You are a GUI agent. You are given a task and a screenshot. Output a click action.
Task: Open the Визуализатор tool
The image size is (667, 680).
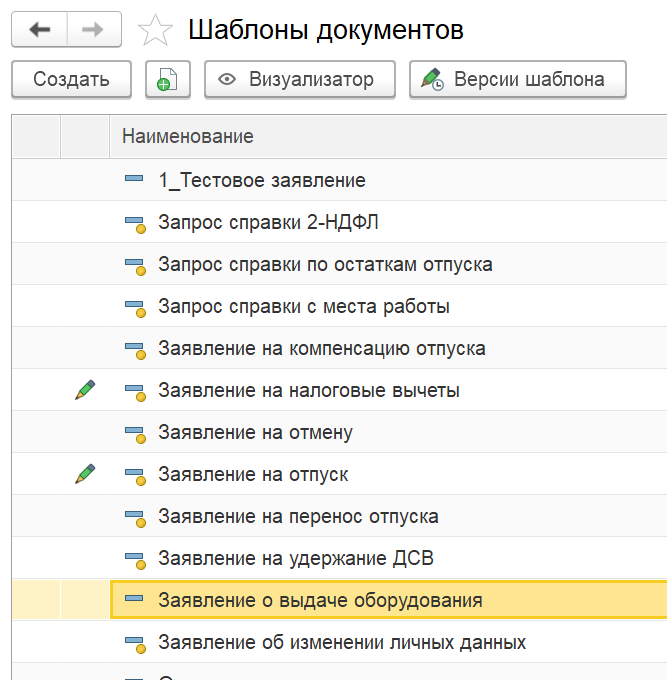[x=299, y=80]
